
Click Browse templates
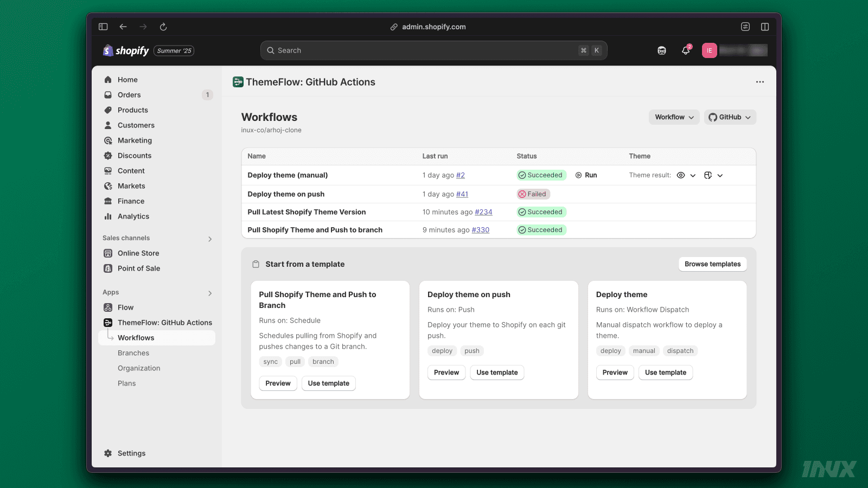[712, 264]
